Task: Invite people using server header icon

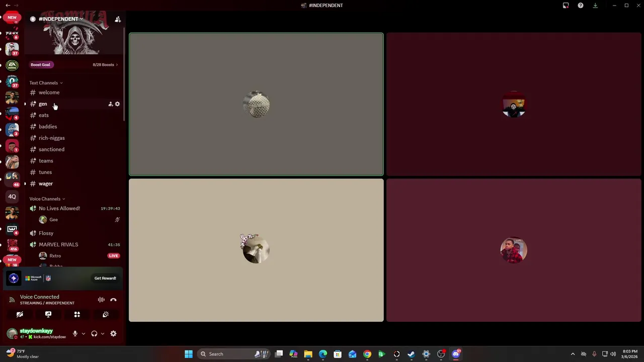Action: click(118, 19)
